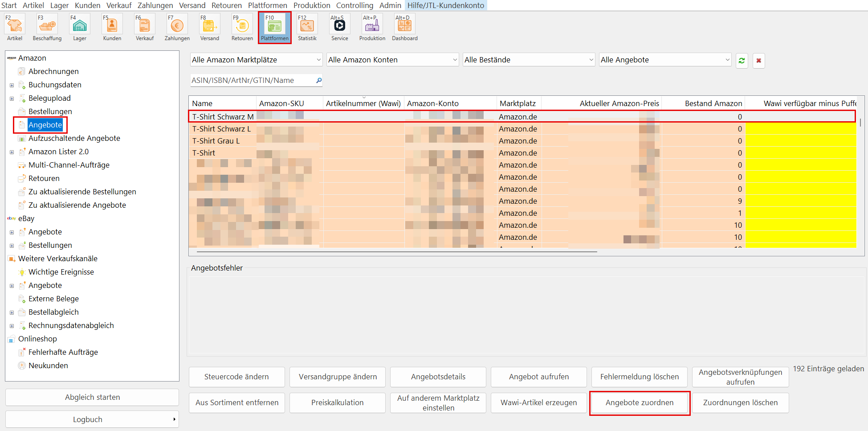Click the red X reset filter button
This screenshot has height=431, width=868.
click(758, 61)
